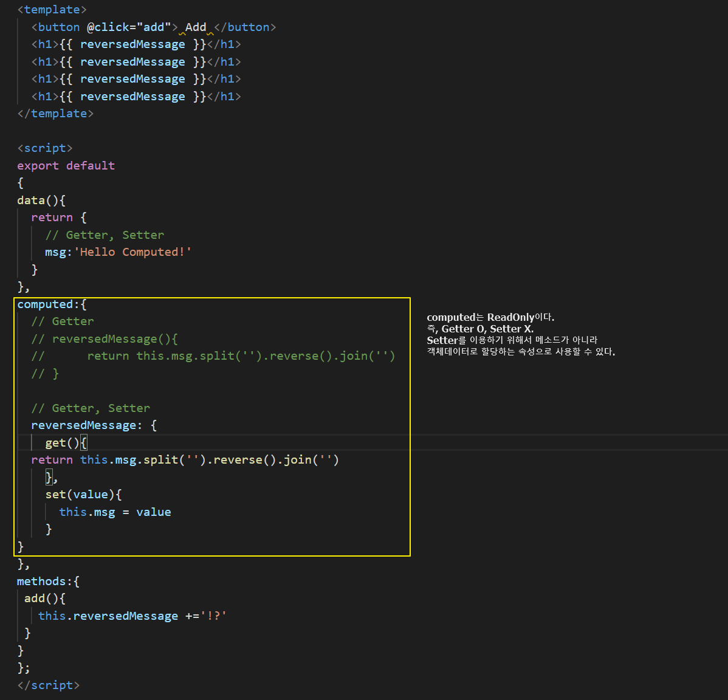This screenshot has width=728, height=700.
Task: Click the closing </script> tag
Action: [x=48, y=685]
